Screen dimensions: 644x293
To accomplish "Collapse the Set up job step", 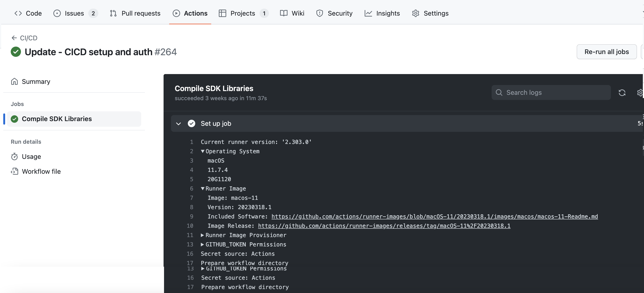I will [178, 123].
